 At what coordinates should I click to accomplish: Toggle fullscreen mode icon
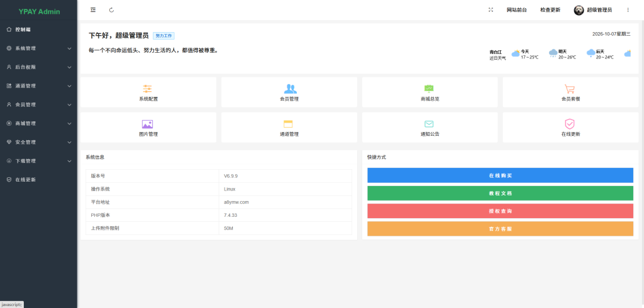coord(491,10)
